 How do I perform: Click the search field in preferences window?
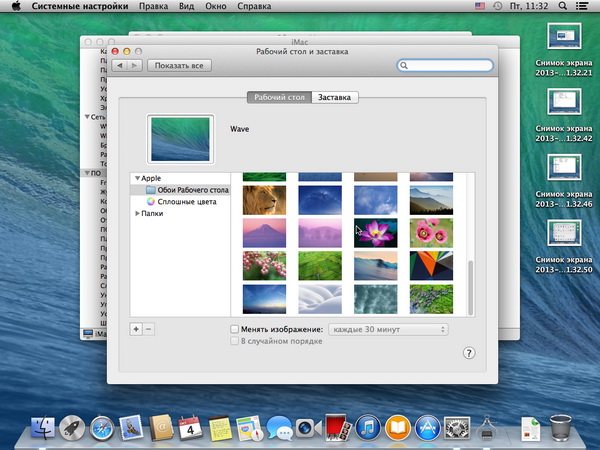(445, 65)
